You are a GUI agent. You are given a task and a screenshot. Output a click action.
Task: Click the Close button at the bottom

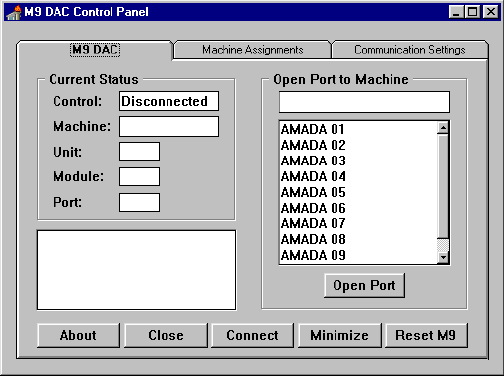point(166,335)
